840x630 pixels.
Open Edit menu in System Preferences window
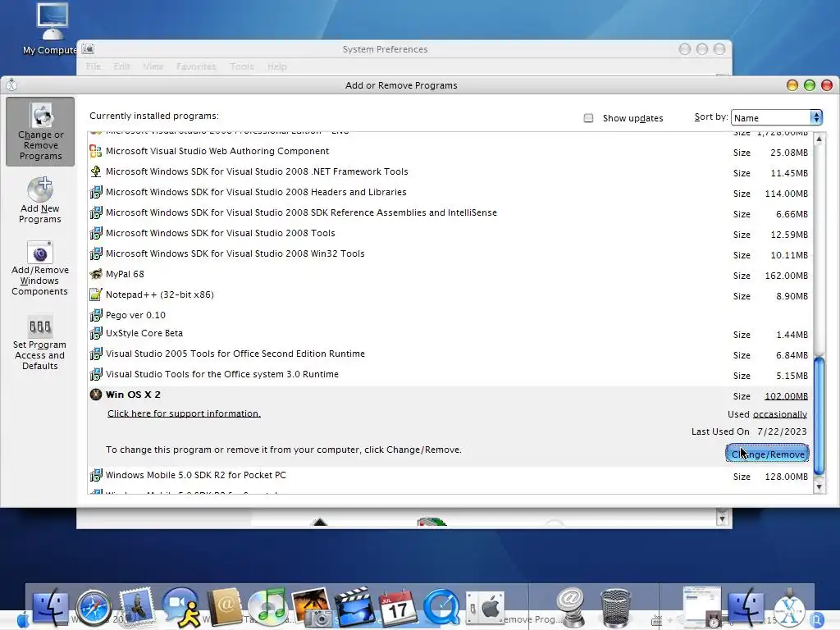(x=121, y=66)
